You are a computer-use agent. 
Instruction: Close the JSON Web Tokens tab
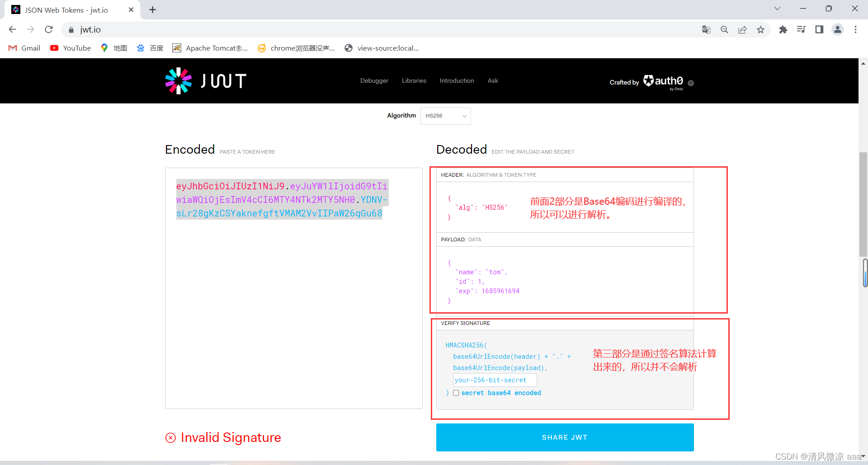click(x=131, y=9)
